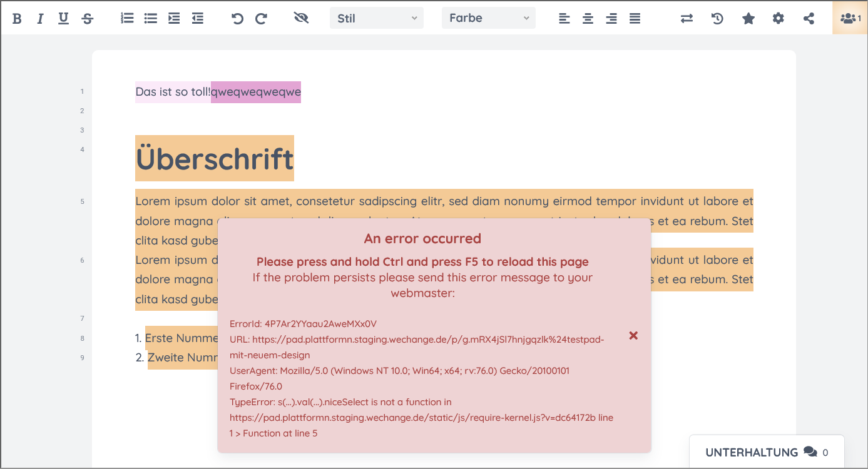The width and height of the screenshot is (868, 469).
Task: Toggle bold formatting
Action: pos(17,19)
